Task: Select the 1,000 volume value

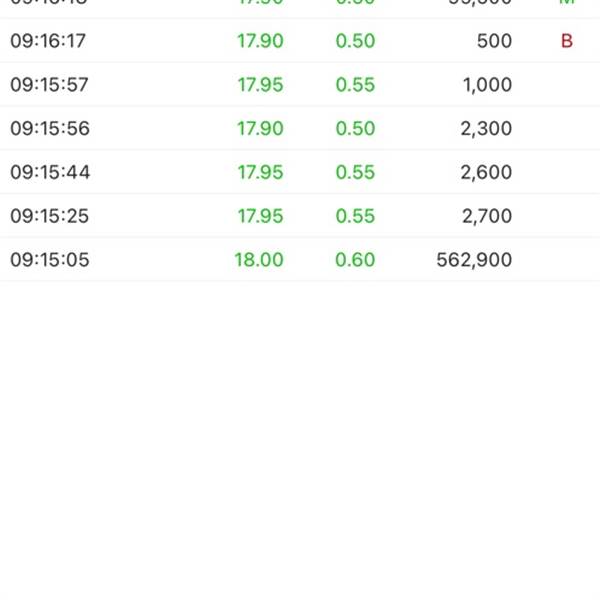Action: [x=487, y=85]
